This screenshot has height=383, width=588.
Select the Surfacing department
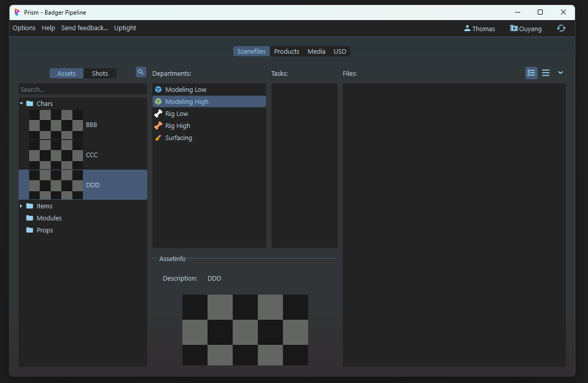click(178, 138)
